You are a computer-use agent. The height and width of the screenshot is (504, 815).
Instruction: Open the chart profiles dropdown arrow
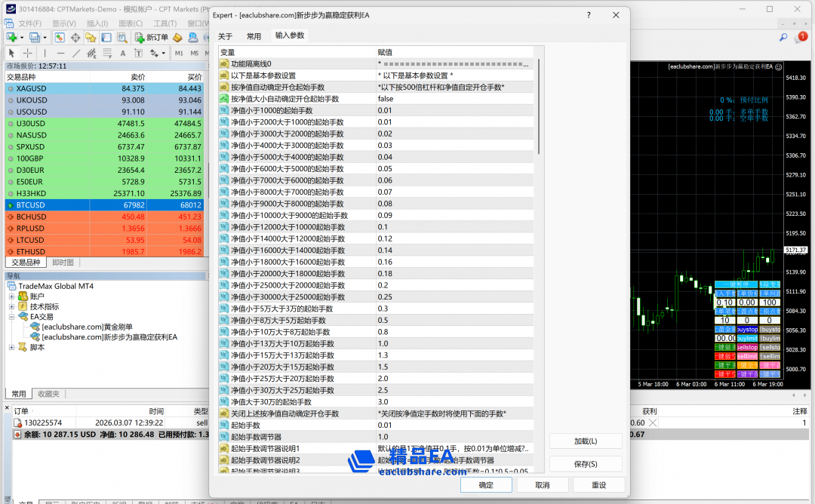click(x=46, y=37)
